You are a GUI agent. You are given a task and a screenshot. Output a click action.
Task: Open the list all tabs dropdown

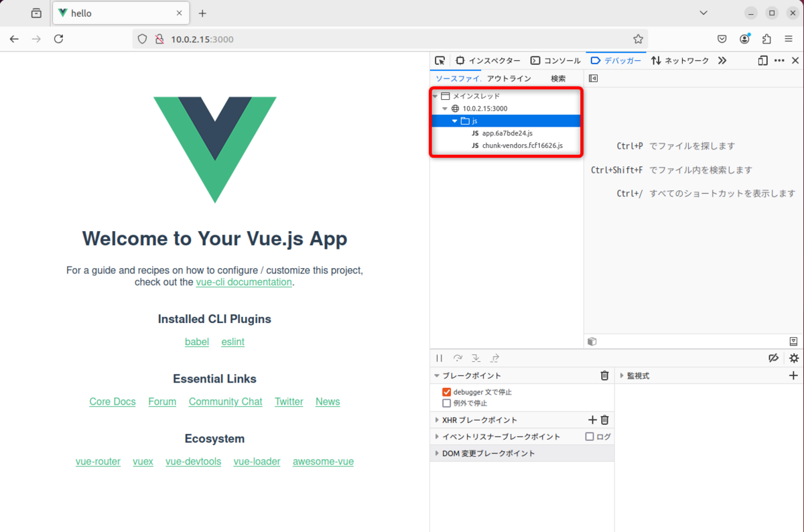703,13
